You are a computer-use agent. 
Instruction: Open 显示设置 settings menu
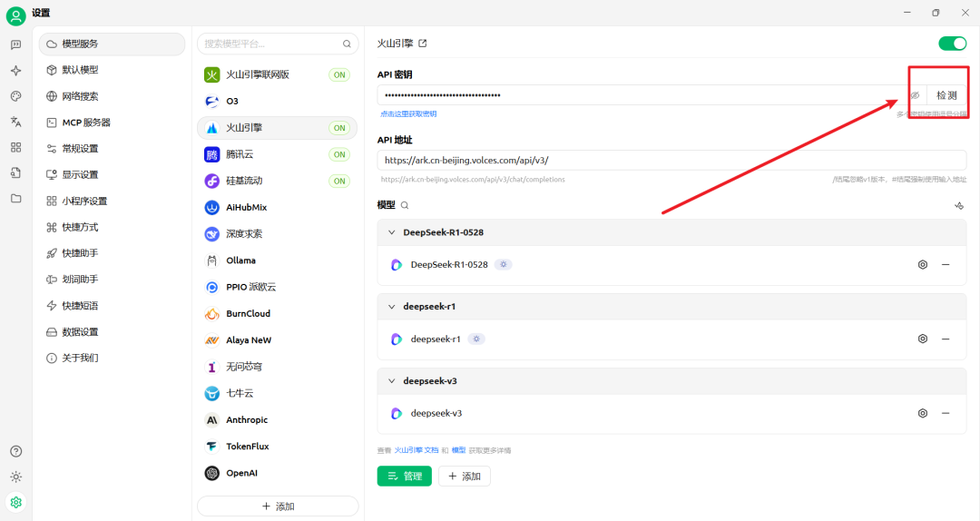click(x=112, y=174)
